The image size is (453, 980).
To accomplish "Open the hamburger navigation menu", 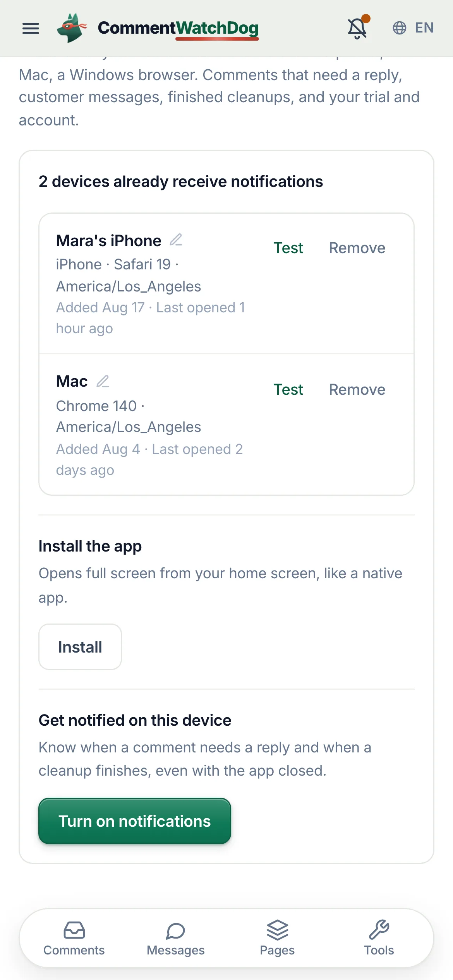I will tap(31, 28).
